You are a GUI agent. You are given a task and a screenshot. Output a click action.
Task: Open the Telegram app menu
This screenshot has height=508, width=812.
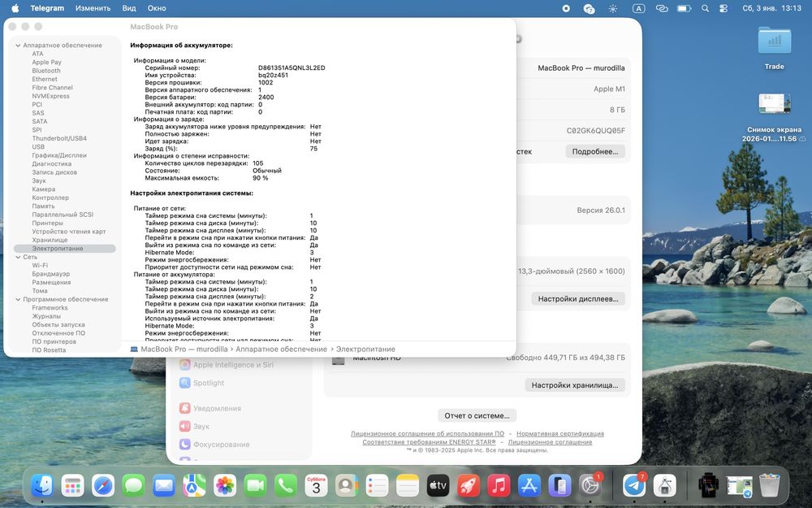pos(47,8)
